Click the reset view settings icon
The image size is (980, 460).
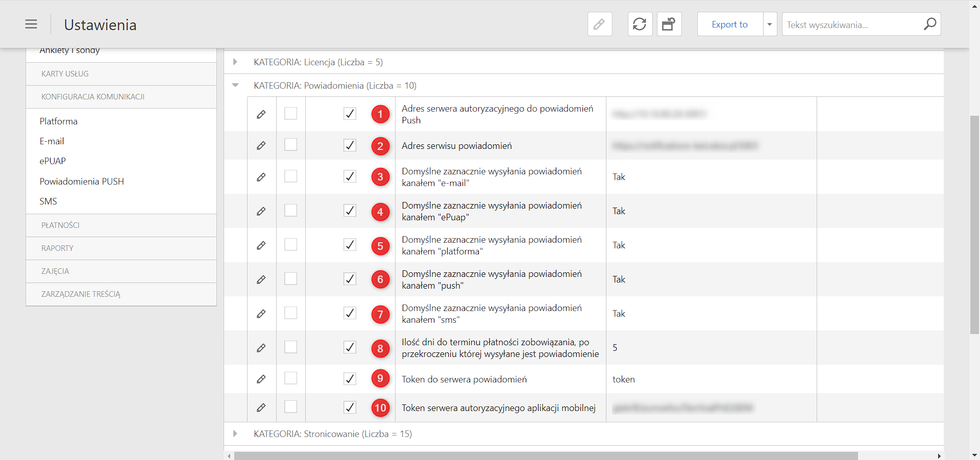tap(669, 24)
